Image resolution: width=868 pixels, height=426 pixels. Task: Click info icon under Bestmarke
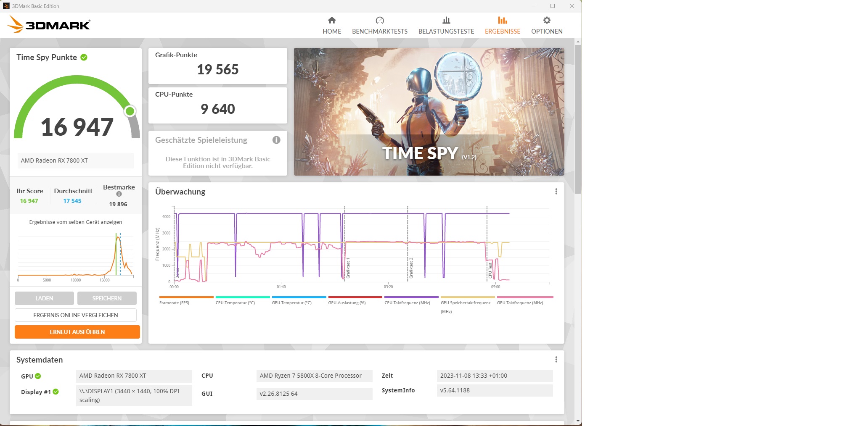(x=119, y=194)
